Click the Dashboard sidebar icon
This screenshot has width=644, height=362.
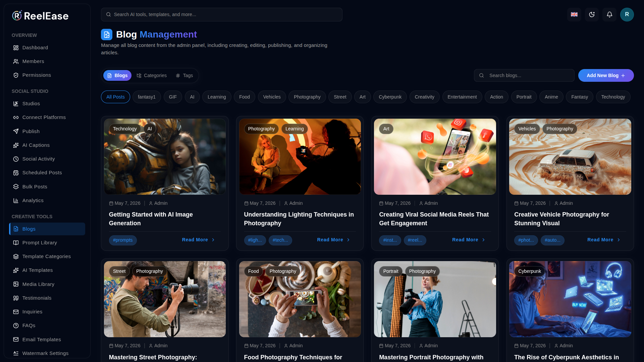point(16,48)
